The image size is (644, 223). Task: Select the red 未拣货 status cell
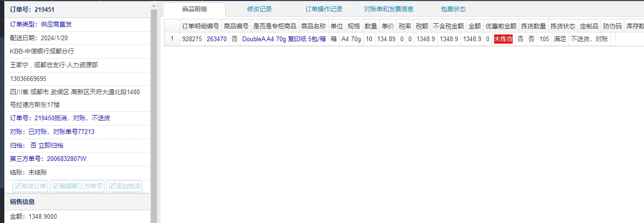tap(503, 39)
